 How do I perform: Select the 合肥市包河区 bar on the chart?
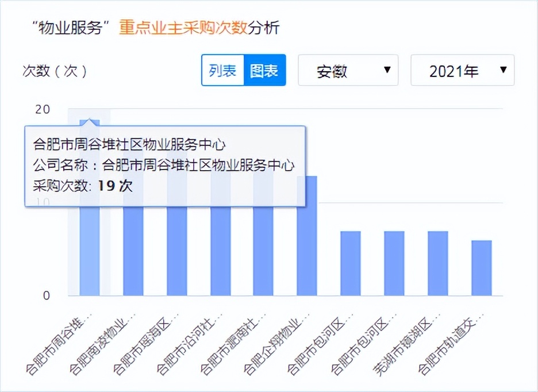[349, 262]
